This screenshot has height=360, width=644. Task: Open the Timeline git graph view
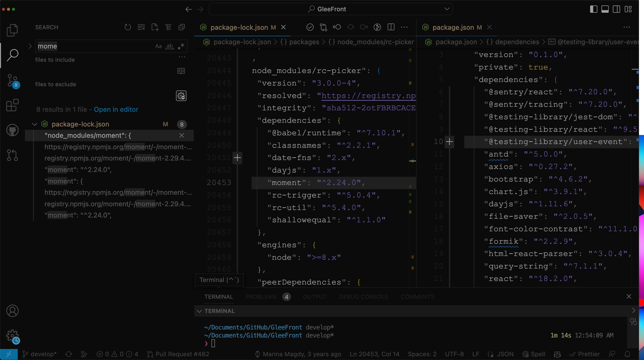point(377,27)
